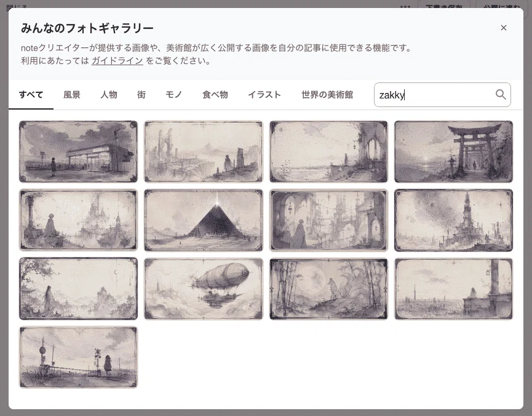Open the 街 category tab
532x416 pixels.
click(141, 95)
